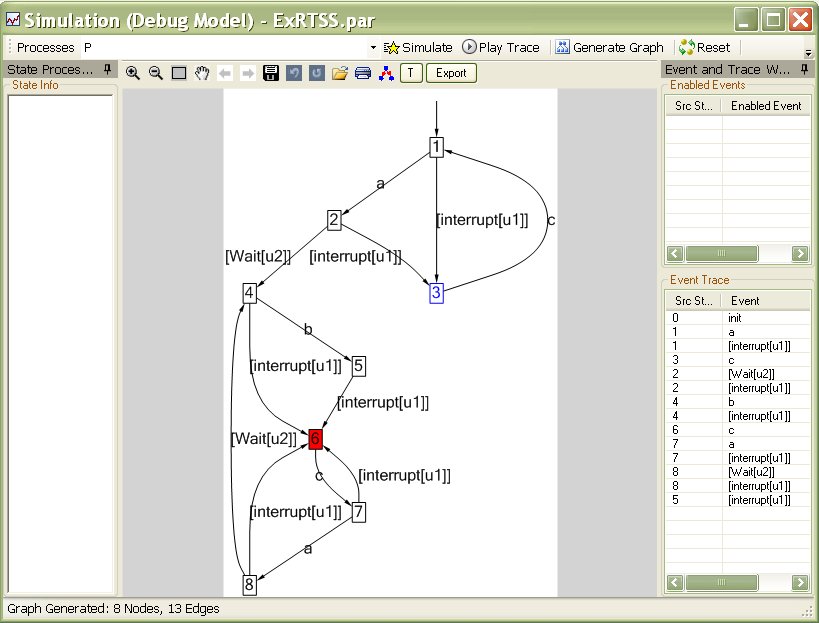Click the zoom in magnifier icon

point(133,73)
